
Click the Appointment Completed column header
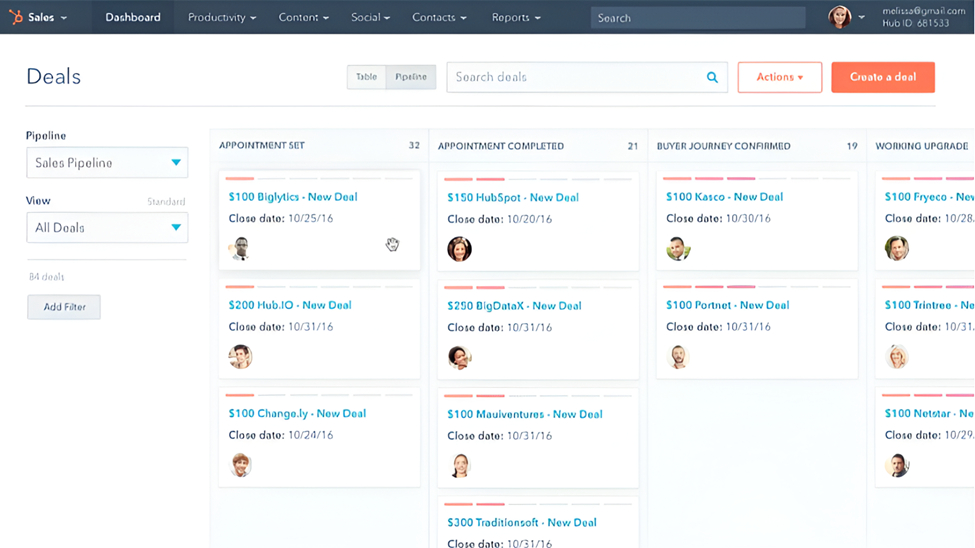[501, 146]
